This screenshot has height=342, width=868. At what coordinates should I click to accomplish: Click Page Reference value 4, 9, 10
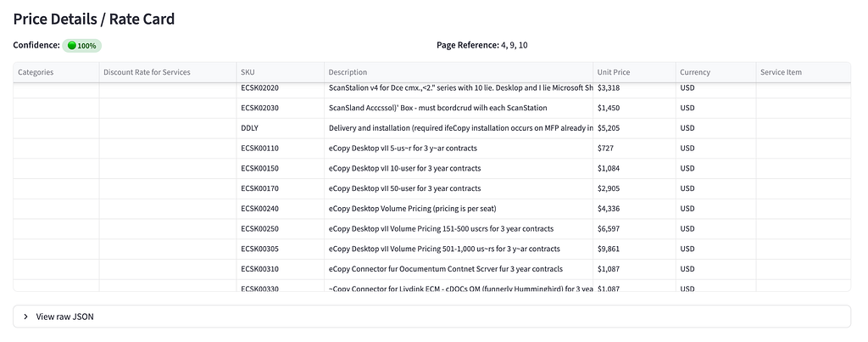(515, 45)
